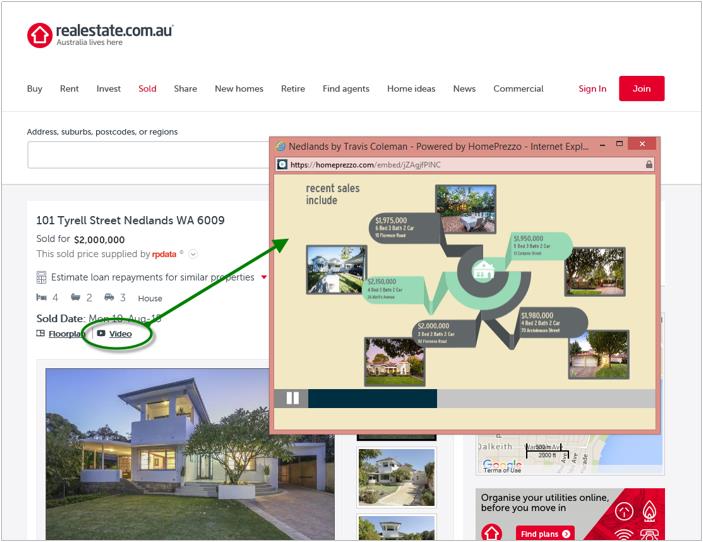Open Find agents page
The height and width of the screenshot is (542, 703).
point(346,89)
